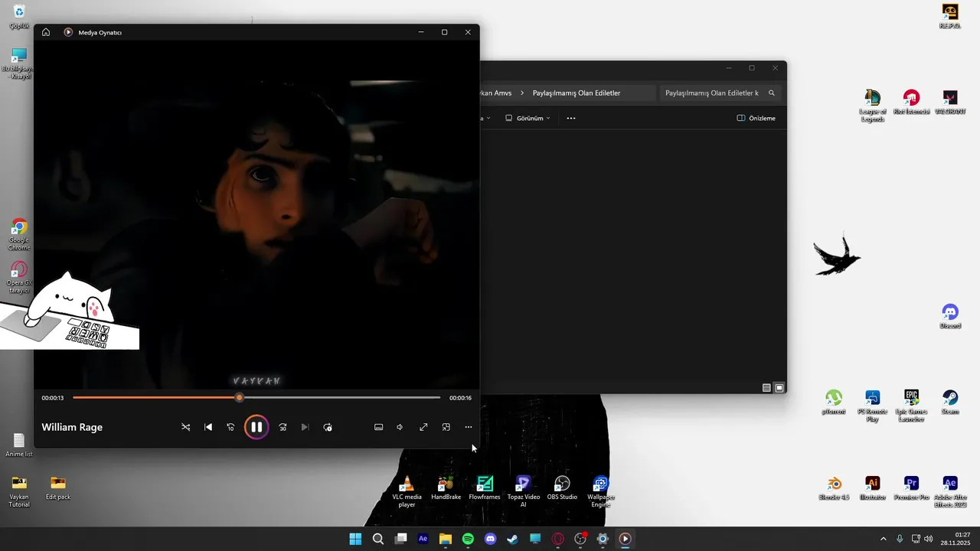Select the Edit pack folder
This screenshot has width=980, height=551.
[x=58, y=488]
